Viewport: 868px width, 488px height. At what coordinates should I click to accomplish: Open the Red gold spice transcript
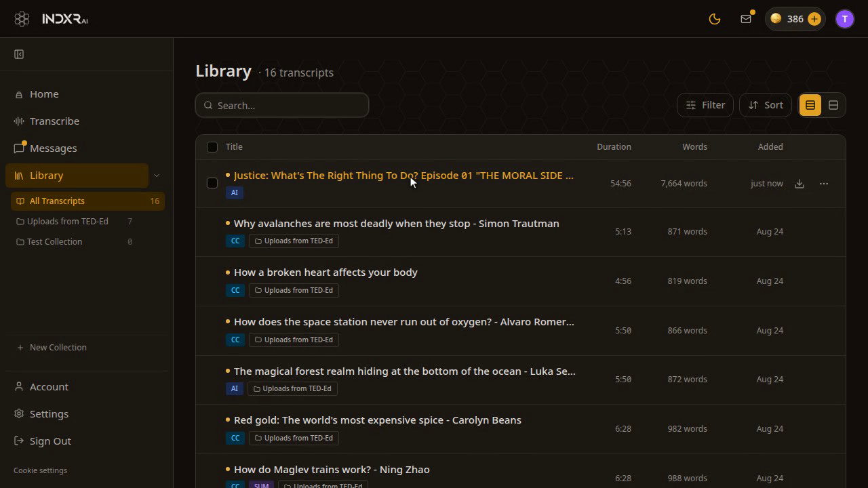tap(378, 420)
